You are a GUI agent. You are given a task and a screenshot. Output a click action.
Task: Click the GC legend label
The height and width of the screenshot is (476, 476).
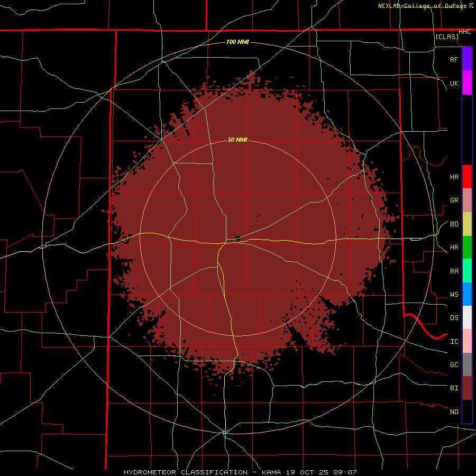coord(454,365)
